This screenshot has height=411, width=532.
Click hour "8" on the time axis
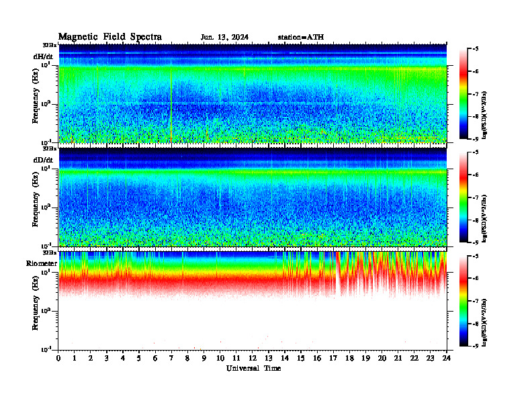(187, 359)
